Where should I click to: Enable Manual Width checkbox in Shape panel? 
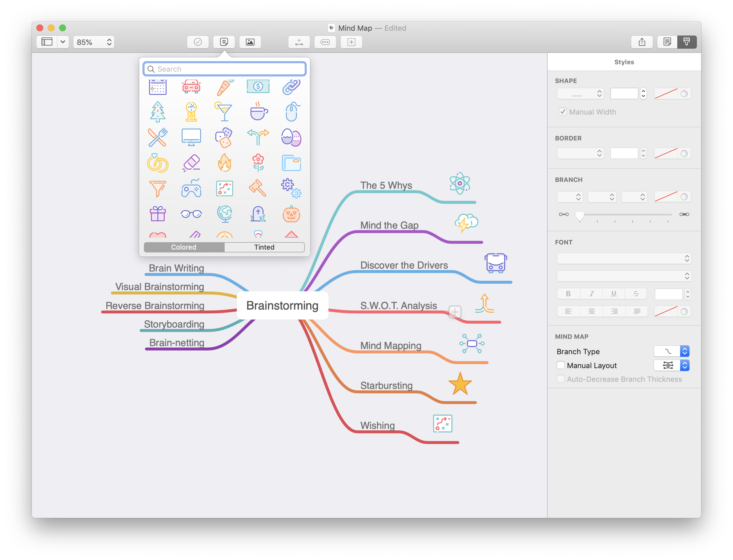pyautogui.click(x=564, y=112)
